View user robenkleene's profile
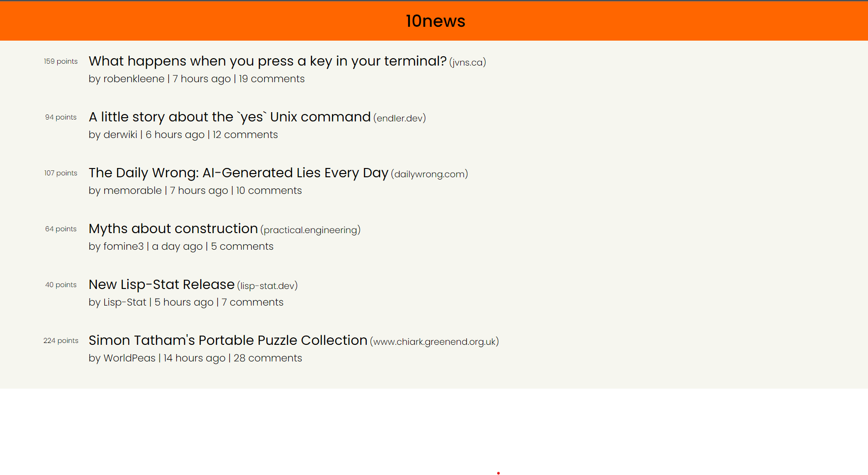 (134, 79)
